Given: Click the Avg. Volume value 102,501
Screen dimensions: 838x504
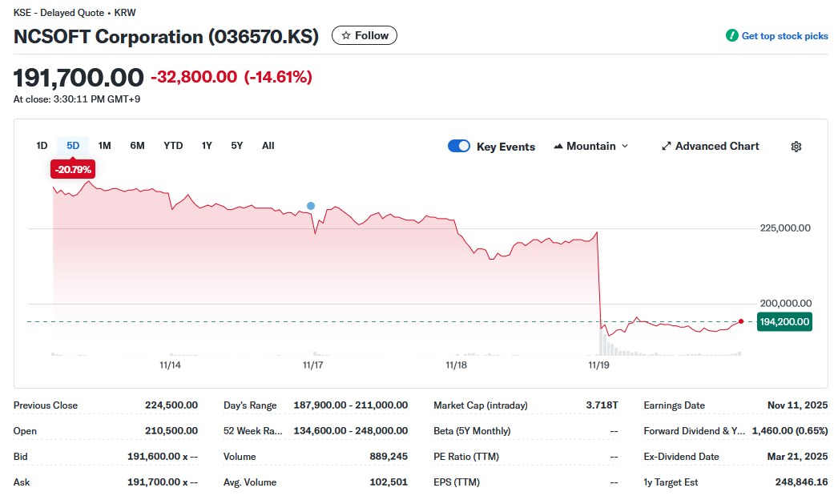Looking at the screenshot, I should coord(389,482).
